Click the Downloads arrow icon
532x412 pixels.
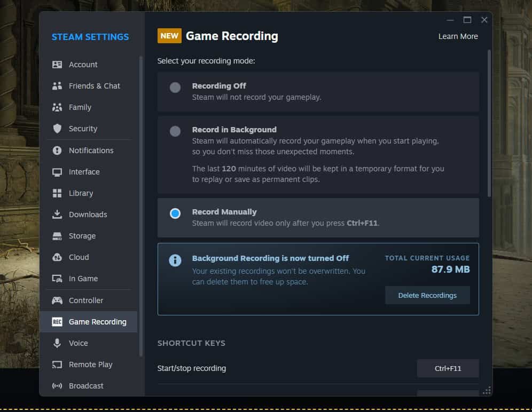click(57, 215)
